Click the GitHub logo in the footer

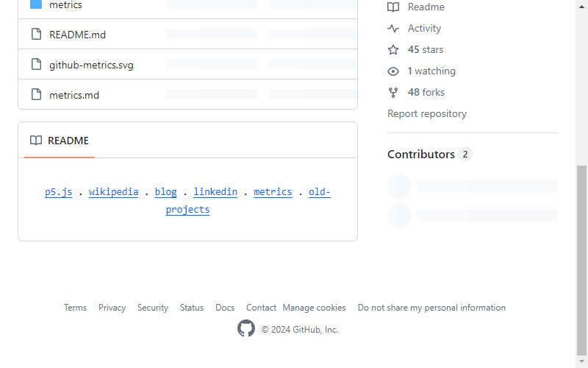point(246,328)
